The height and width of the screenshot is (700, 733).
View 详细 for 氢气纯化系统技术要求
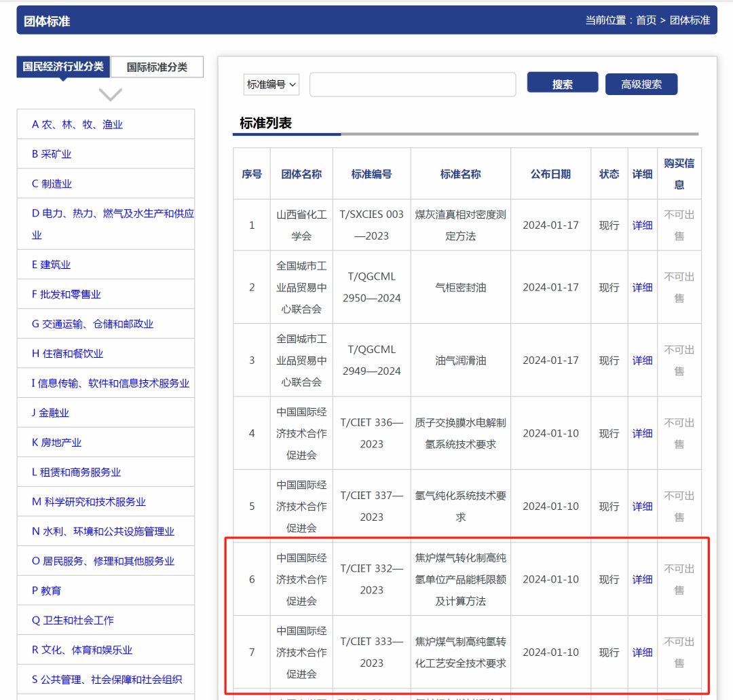[642, 506]
